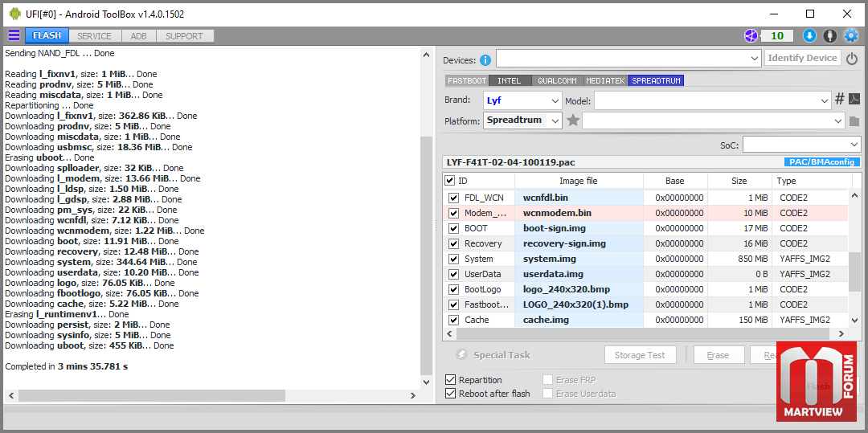
Task: Uncheck the Cache row checkbox
Action: pyautogui.click(x=454, y=320)
